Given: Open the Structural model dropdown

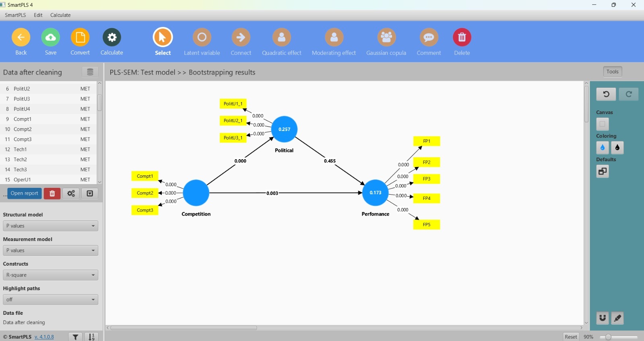Looking at the screenshot, I should pos(50,226).
